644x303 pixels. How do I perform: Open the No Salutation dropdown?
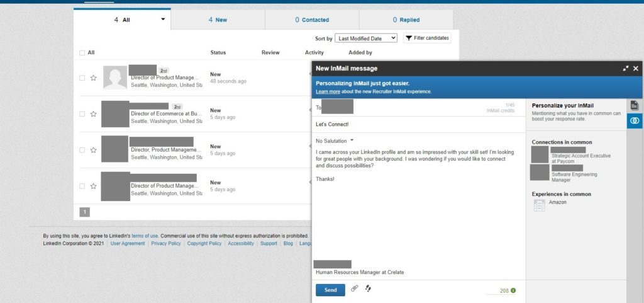tap(335, 141)
